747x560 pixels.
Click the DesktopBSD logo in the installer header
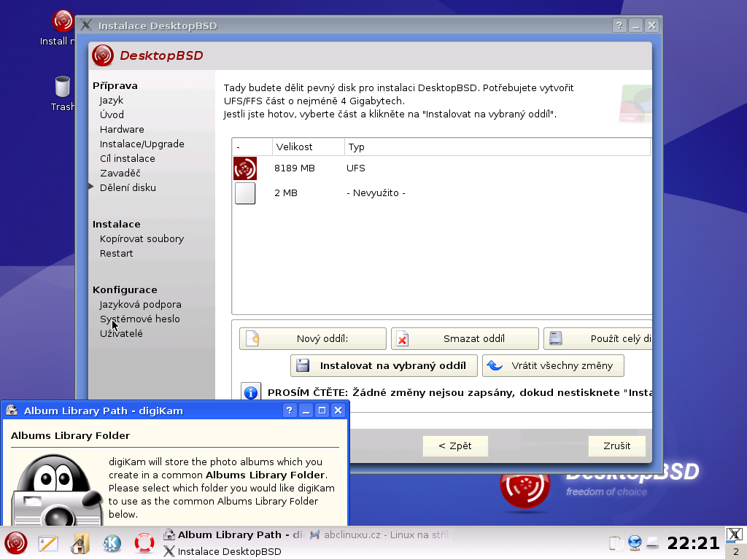pyautogui.click(x=103, y=55)
